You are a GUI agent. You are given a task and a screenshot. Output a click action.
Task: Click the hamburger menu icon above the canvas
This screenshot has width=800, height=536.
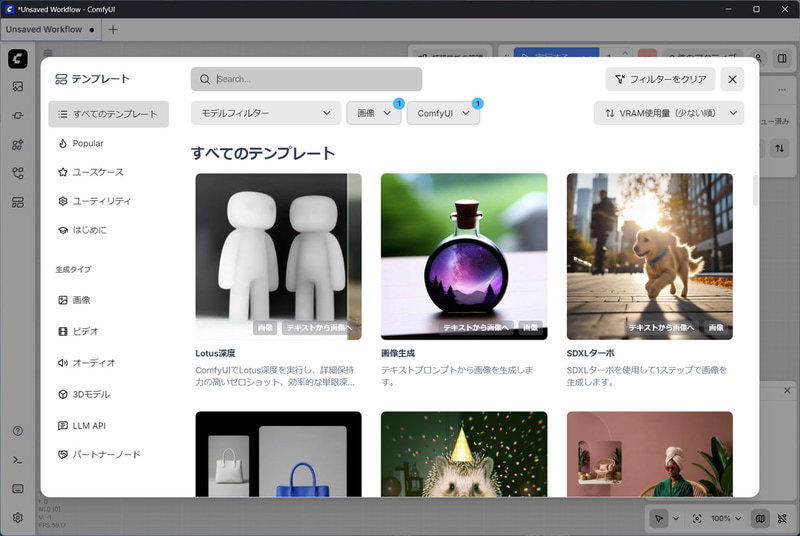48,53
